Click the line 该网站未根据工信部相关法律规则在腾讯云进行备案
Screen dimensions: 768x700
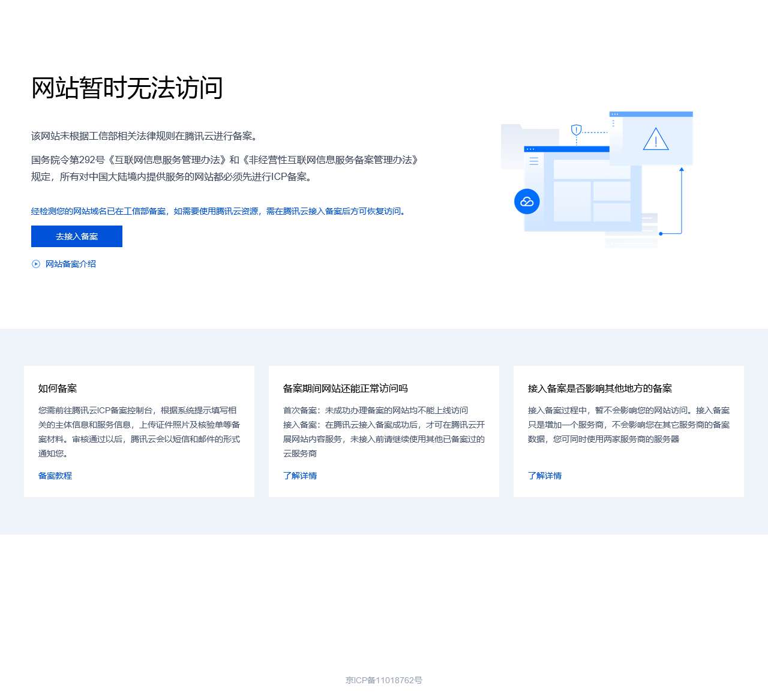[x=146, y=136]
